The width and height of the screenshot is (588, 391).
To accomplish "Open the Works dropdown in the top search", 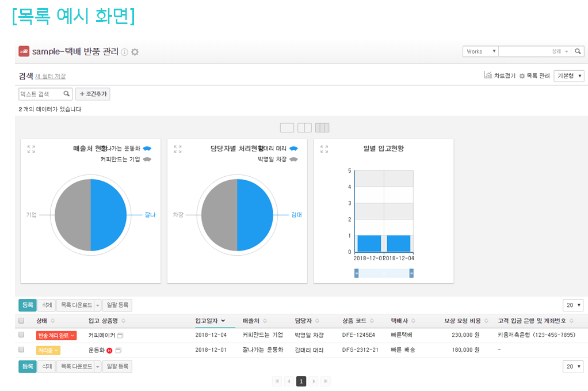I will (x=481, y=51).
